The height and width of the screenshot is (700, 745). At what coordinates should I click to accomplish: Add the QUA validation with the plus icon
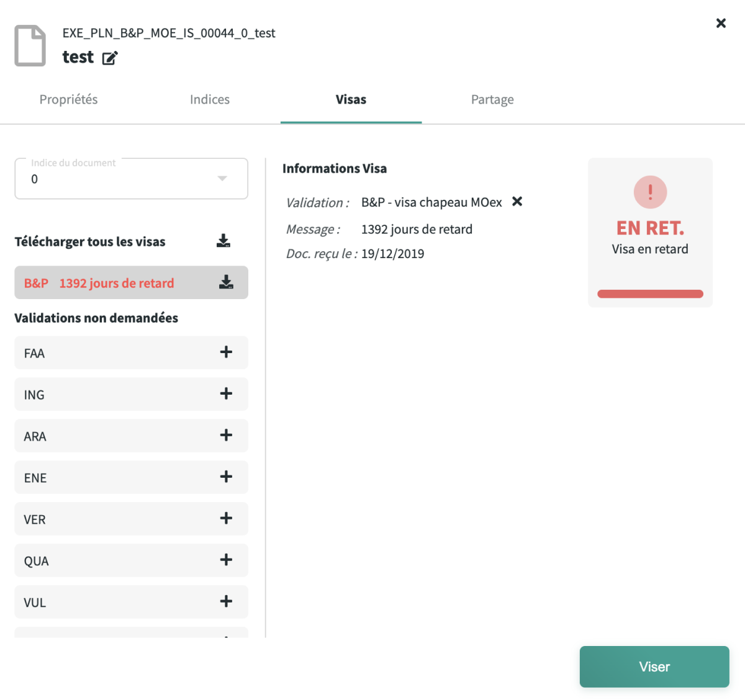[226, 560]
